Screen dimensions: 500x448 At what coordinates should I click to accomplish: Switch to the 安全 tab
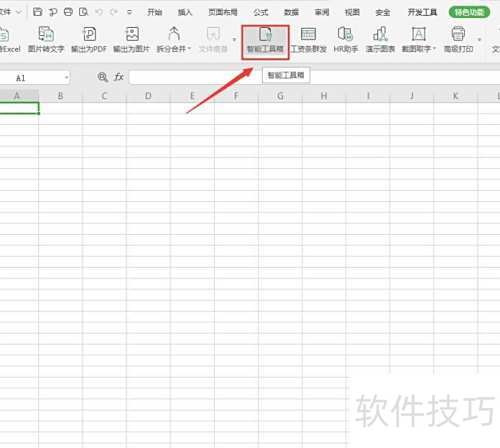coord(383,12)
